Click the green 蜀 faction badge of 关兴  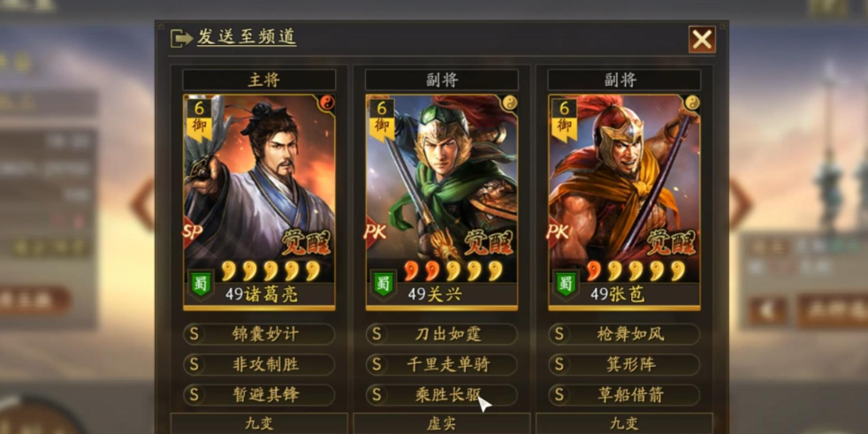(383, 285)
